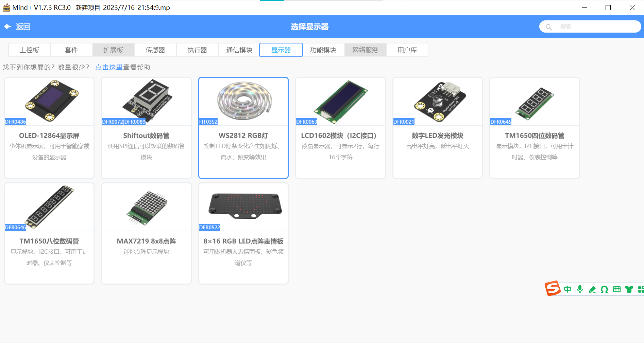Select the 8×16 RGB LED expression panel

[243, 233]
